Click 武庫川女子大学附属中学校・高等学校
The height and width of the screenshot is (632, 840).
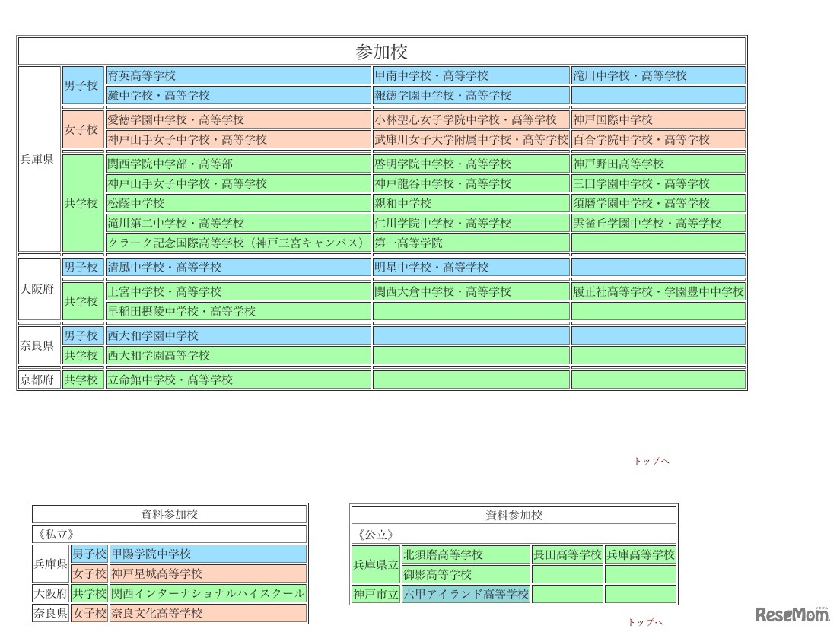pos(472,139)
